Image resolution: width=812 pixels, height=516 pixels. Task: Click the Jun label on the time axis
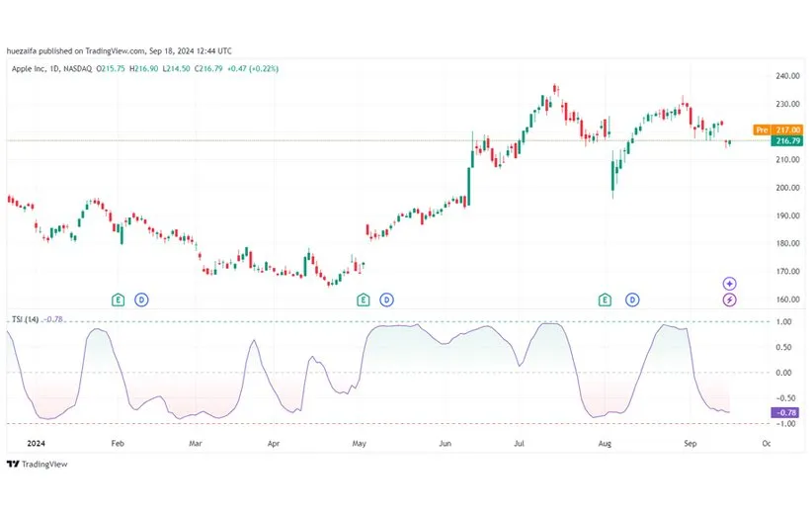pos(445,443)
